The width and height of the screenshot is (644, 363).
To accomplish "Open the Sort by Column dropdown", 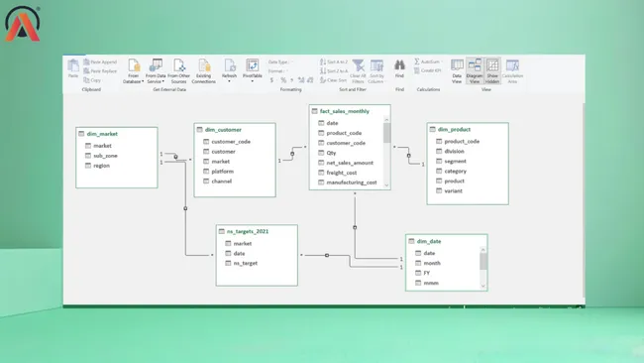I will (376, 71).
